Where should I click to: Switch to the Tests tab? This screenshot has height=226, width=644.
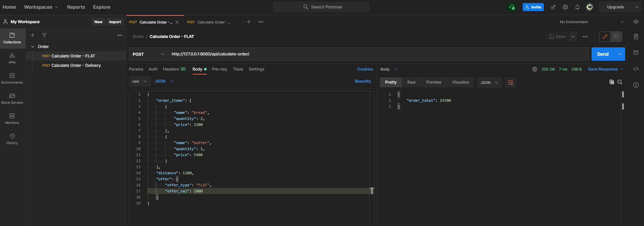pyautogui.click(x=238, y=69)
